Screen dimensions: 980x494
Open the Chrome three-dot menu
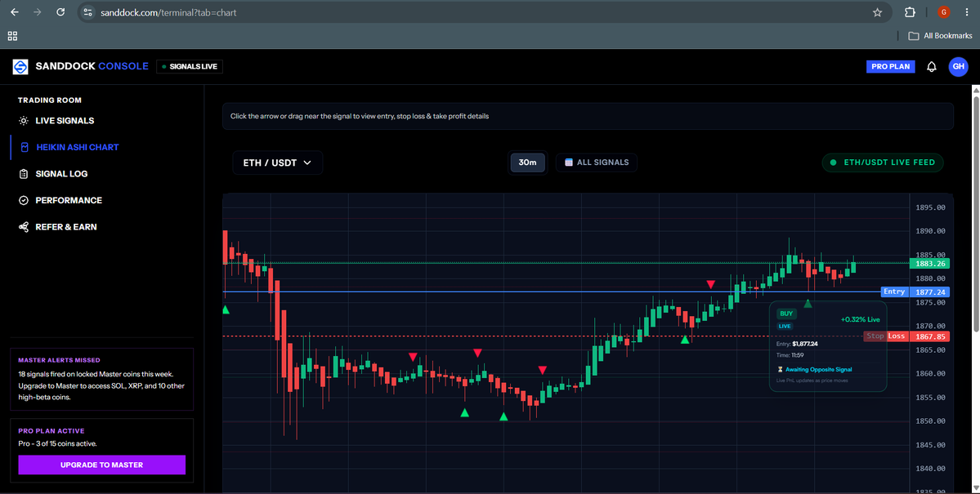point(966,12)
